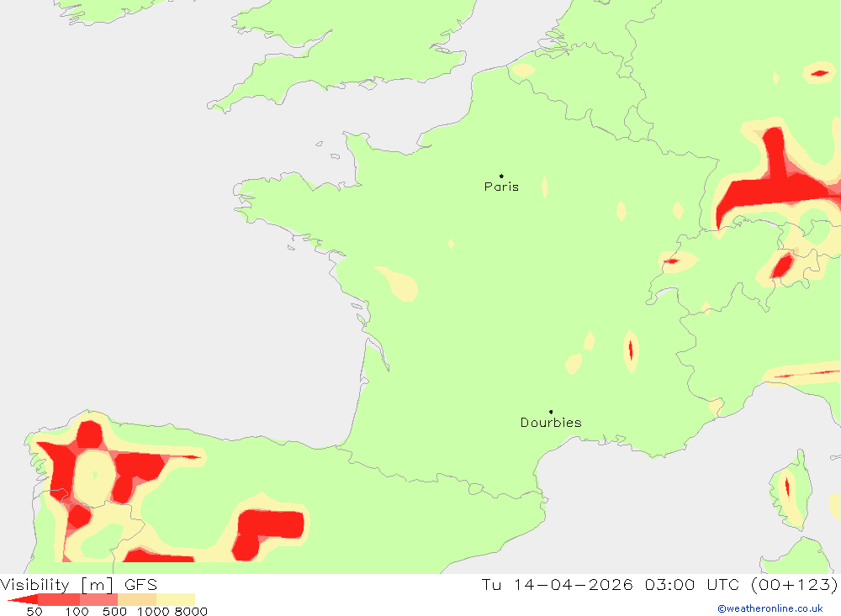
Task: Select the darkest red legend arrow swatch
Action: coord(23,599)
